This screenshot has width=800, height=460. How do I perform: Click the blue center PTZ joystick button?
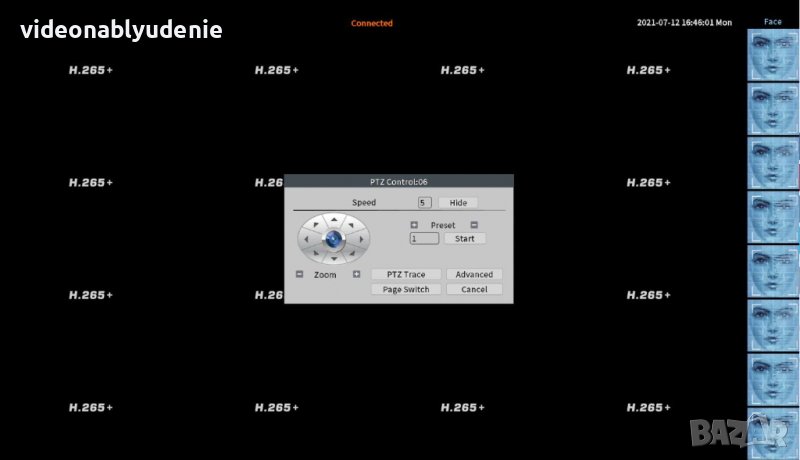point(334,239)
